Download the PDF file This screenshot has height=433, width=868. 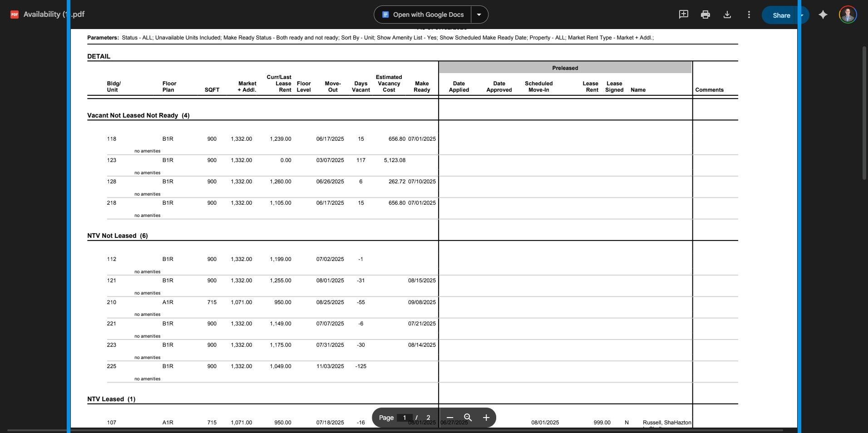tap(727, 15)
